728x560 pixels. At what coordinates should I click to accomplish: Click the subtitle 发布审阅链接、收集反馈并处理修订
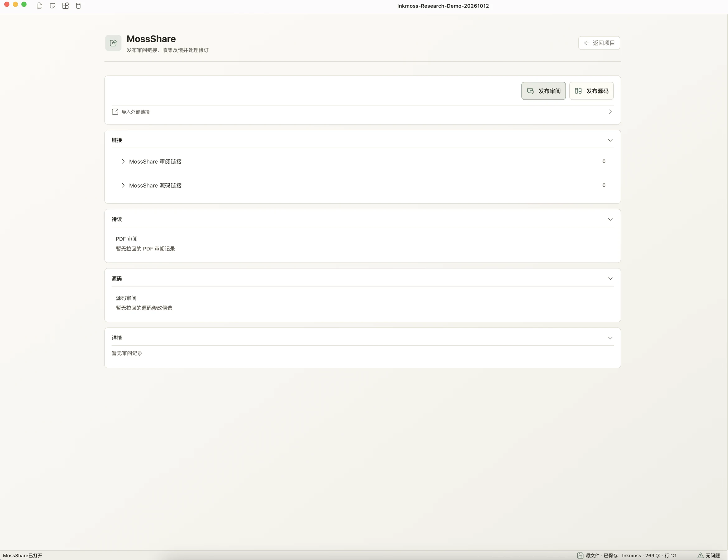click(x=168, y=50)
